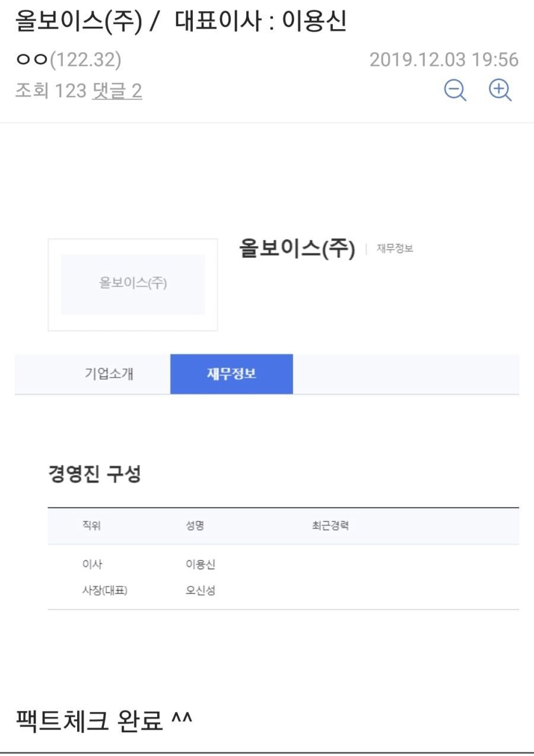Click the 사장(대표) position cell
The image size is (534, 756).
click(104, 591)
